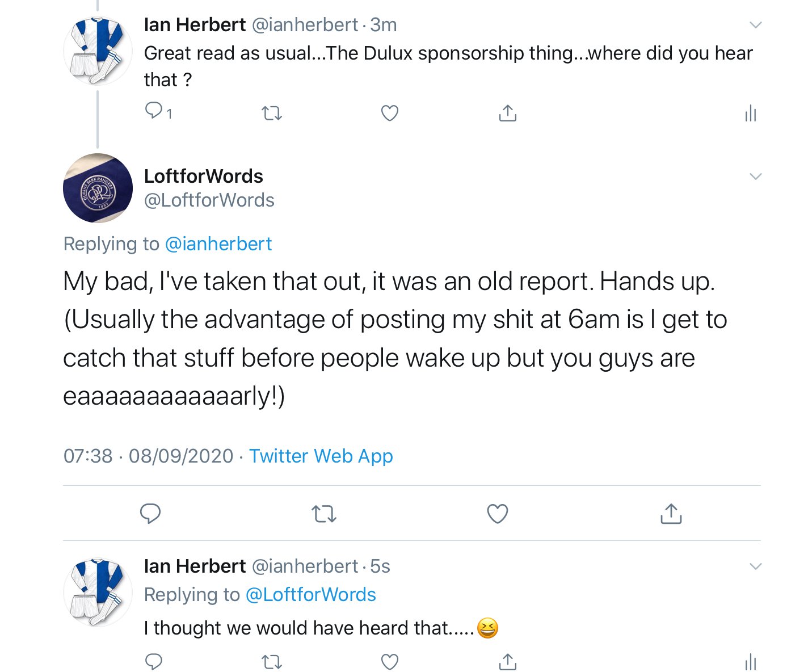Expand options chevron on LoftforWords tweet
This screenshot has width=787, height=672.
pyautogui.click(x=755, y=177)
